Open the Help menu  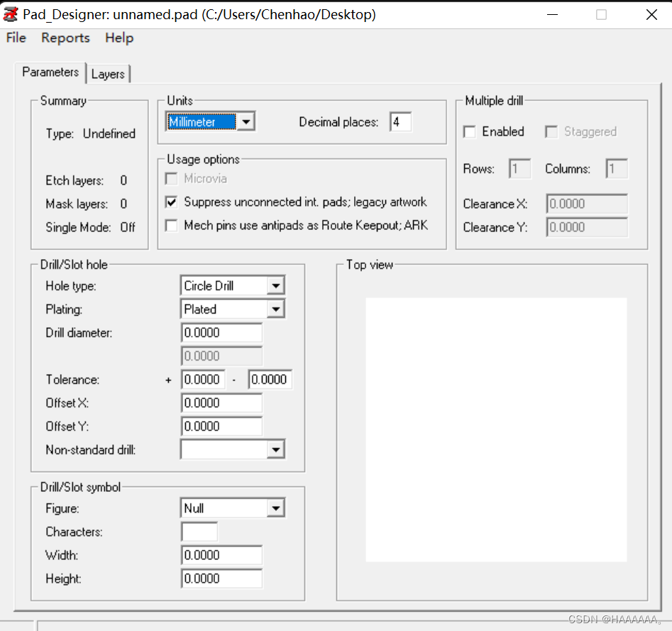[119, 38]
